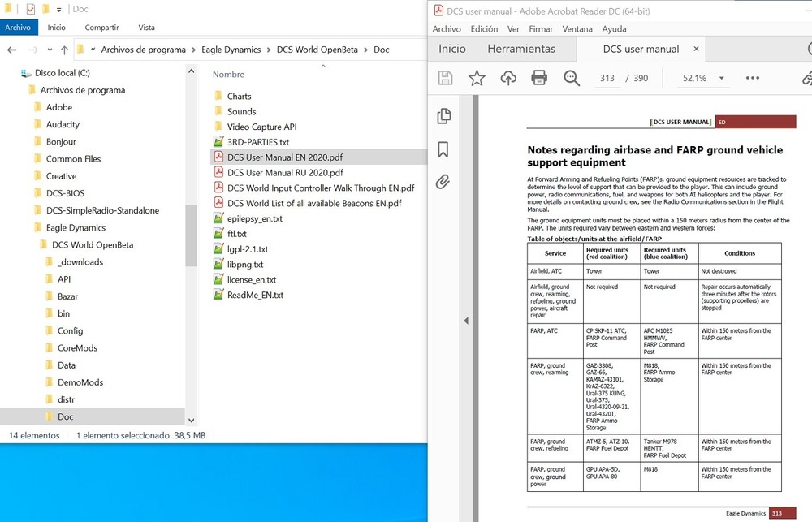
Task: Open the Firmar menu in Acrobat
Action: 541,29
